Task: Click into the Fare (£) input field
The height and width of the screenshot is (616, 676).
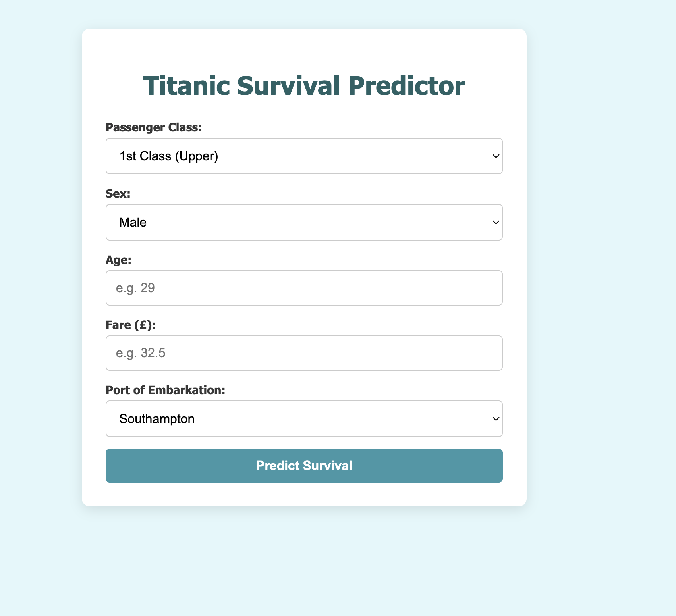Action: click(304, 353)
